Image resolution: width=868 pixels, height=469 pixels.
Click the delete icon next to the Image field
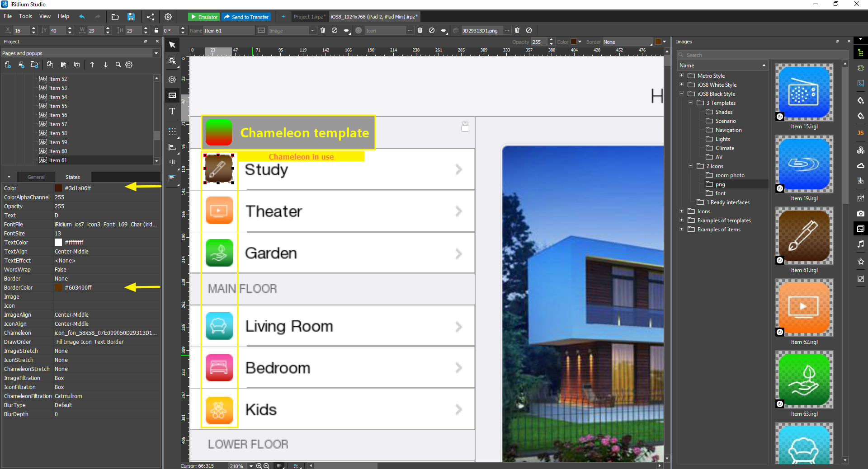[323, 30]
